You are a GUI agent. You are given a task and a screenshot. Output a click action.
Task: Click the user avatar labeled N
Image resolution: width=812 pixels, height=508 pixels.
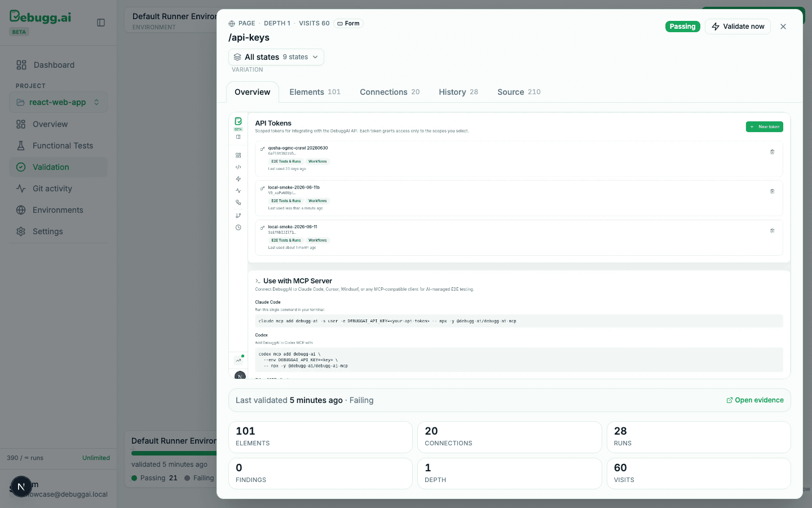21,487
